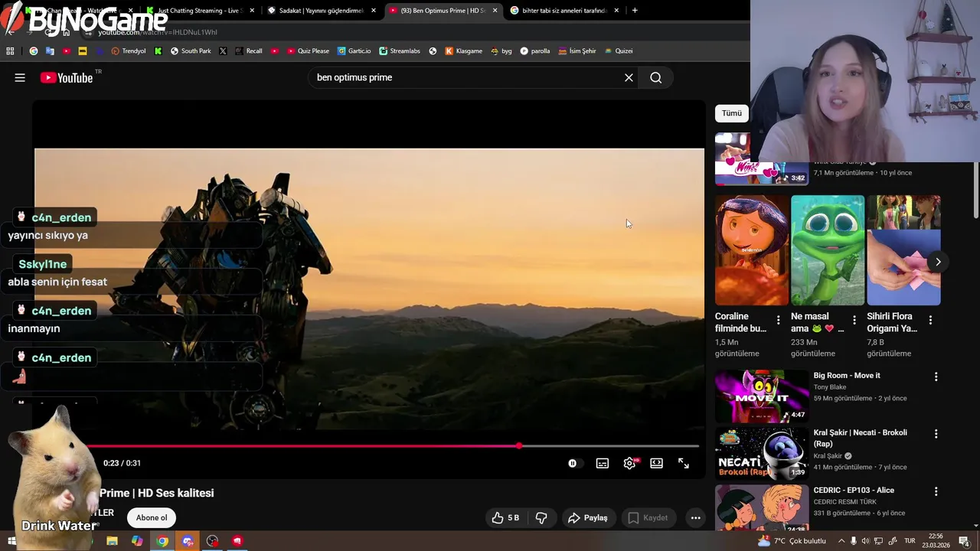Open Windows notification center icon
980x551 pixels.
coord(964,541)
